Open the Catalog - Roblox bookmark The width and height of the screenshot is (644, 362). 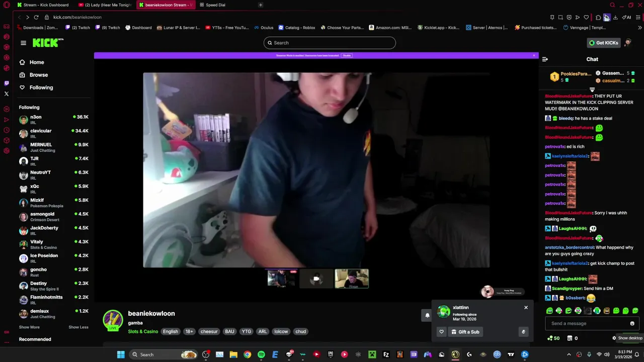pyautogui.click(x=297, y=28)
